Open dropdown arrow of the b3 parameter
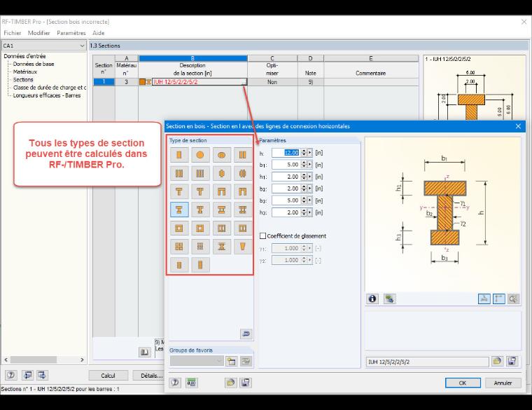The width and height of the screenshot is (532, 410). coord(309,200)
